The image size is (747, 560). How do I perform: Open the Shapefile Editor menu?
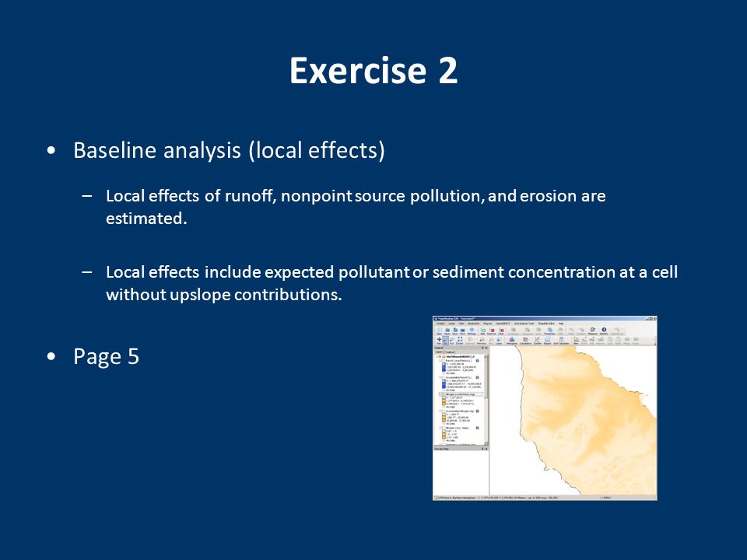tap(546, 324)
